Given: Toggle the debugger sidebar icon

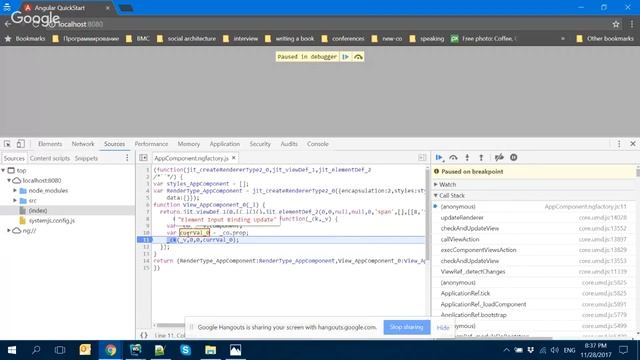Looking at the screenshot, I should [422, 158].
